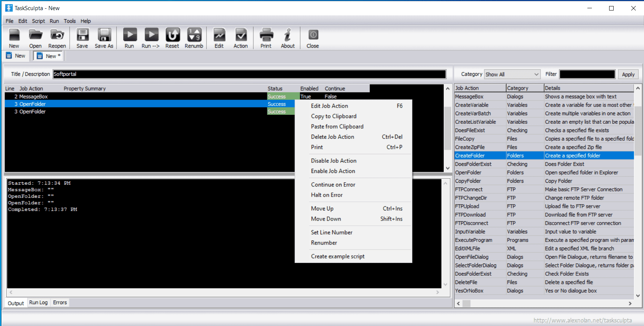Open the About info icon
644x326 pixels.
coord(288,38)
